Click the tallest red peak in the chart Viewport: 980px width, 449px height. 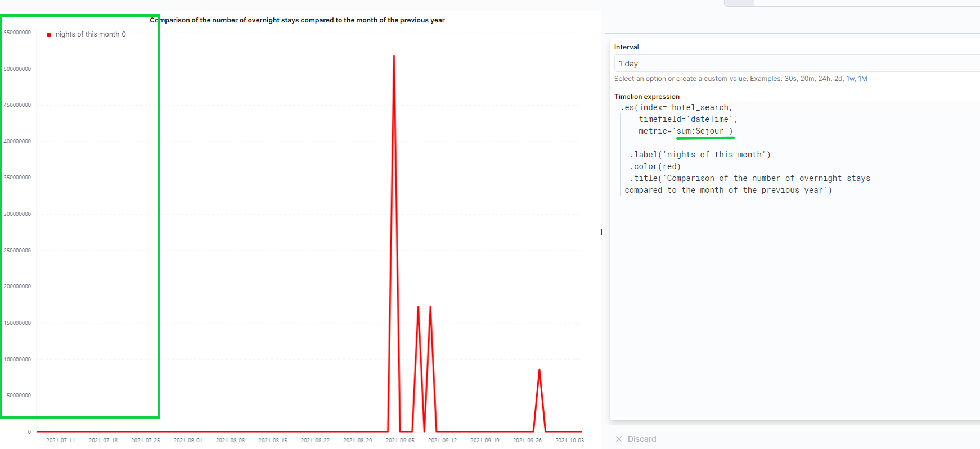[394, 56]
